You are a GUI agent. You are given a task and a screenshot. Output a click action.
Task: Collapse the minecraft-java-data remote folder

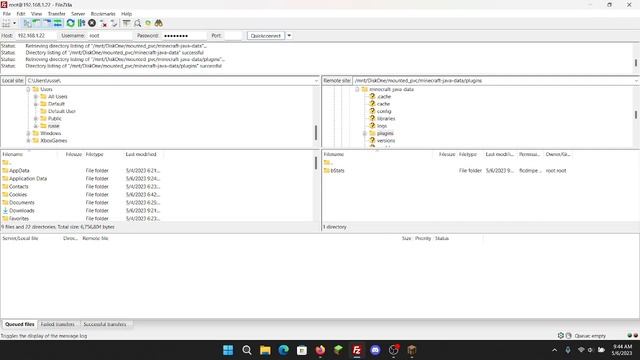[x=357, y=89]
